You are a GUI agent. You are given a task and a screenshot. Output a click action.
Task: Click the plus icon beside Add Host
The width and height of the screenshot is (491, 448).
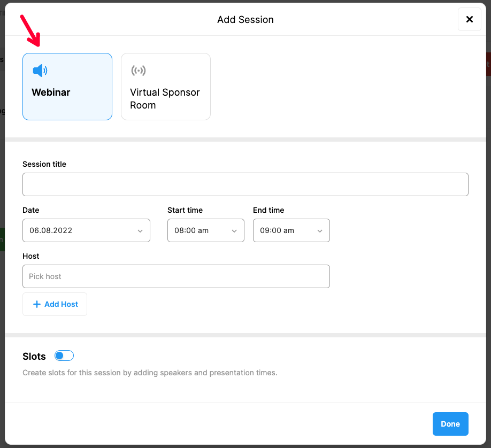(x=37, y=304)
